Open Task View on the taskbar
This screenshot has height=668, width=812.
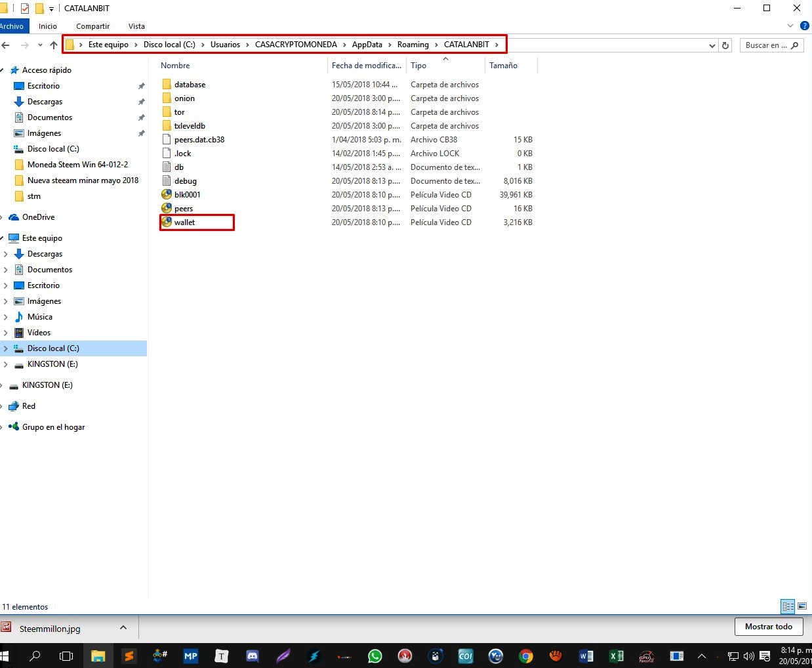point(66,656)
